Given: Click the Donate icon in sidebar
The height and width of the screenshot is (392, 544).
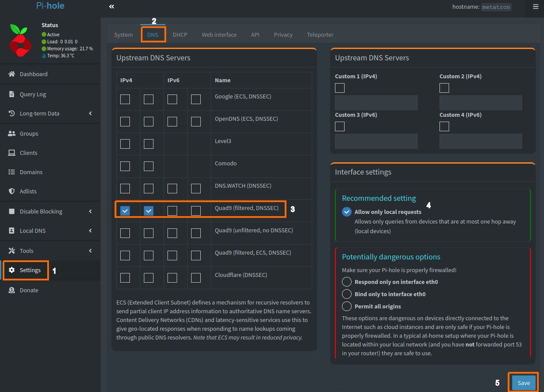Looking at the screenshot, I should click(12, 290).
